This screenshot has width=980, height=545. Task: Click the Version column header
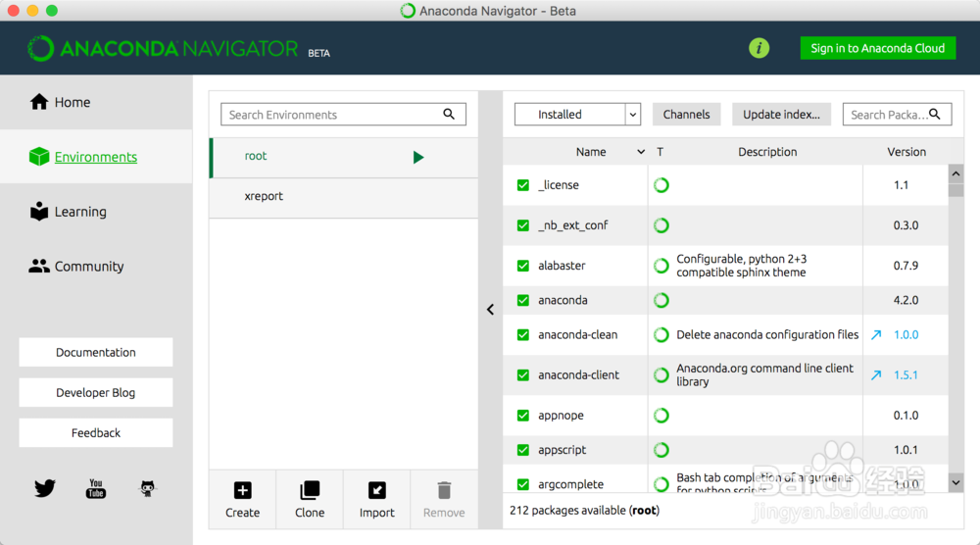pyautogui.click(x=906, y=152)
